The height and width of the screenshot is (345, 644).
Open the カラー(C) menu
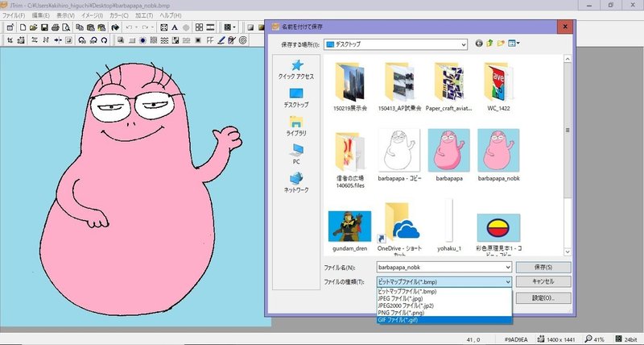coord(118,15)
